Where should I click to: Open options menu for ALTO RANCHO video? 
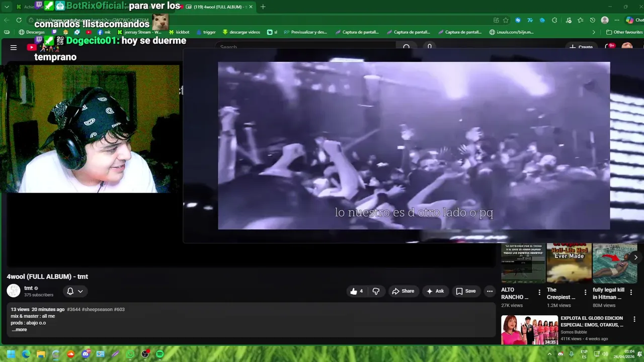click(539, 293)
